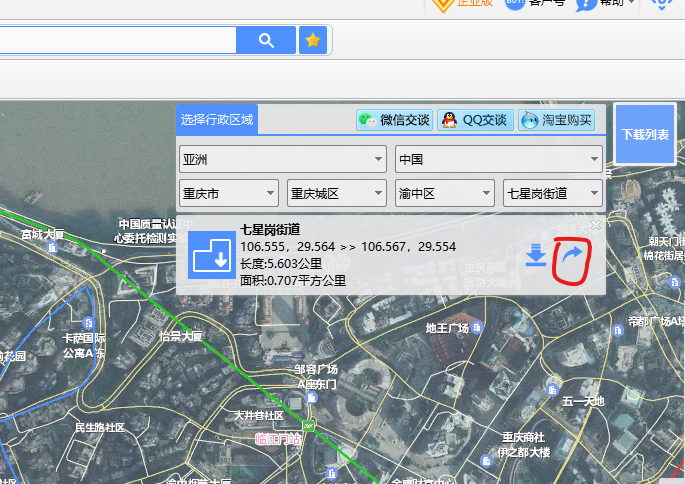Click the 重庆商社 building marker icon
This screenshot has width=685, height=484.
click(x=486, y=460)
